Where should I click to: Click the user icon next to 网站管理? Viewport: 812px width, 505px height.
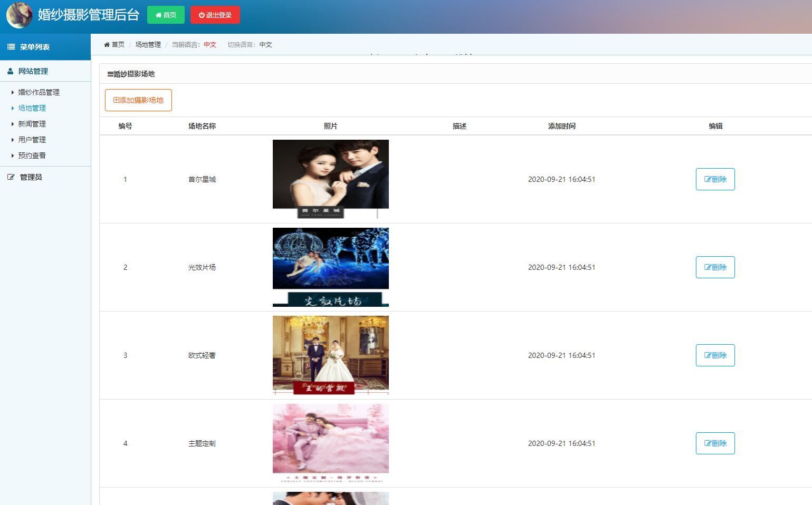[11, 71]
